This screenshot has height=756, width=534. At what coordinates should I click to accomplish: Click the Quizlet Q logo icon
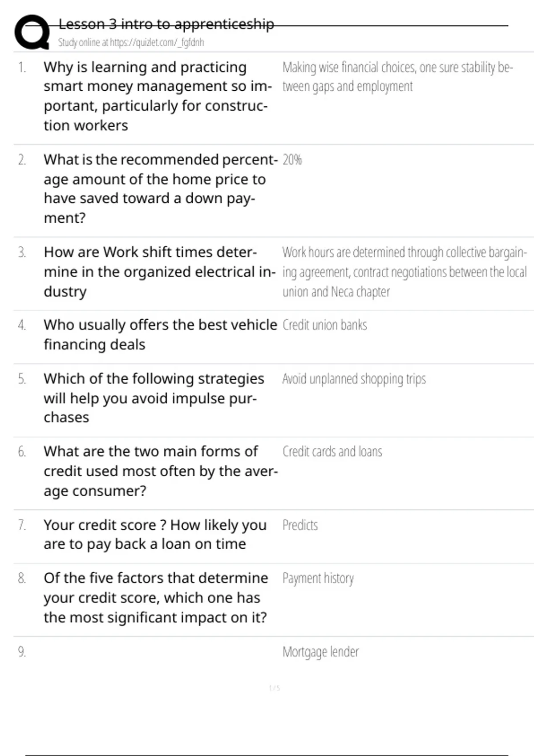32,32
